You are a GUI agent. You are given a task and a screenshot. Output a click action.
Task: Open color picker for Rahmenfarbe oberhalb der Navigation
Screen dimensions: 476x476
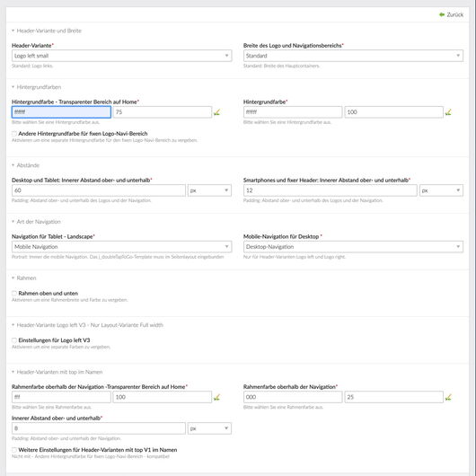pos(448,397)
